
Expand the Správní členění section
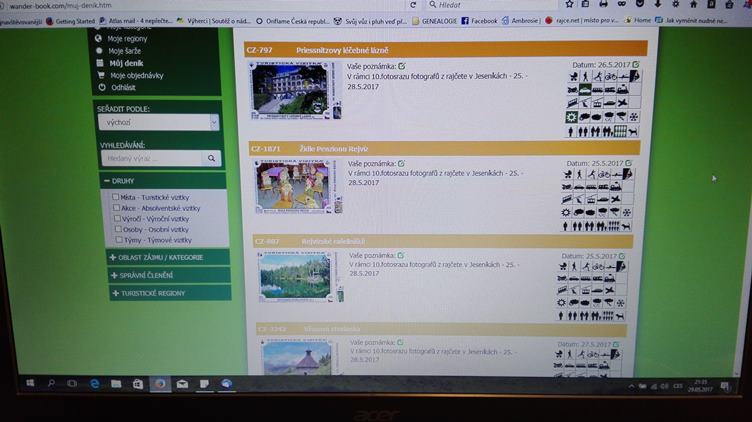[169, 275]
